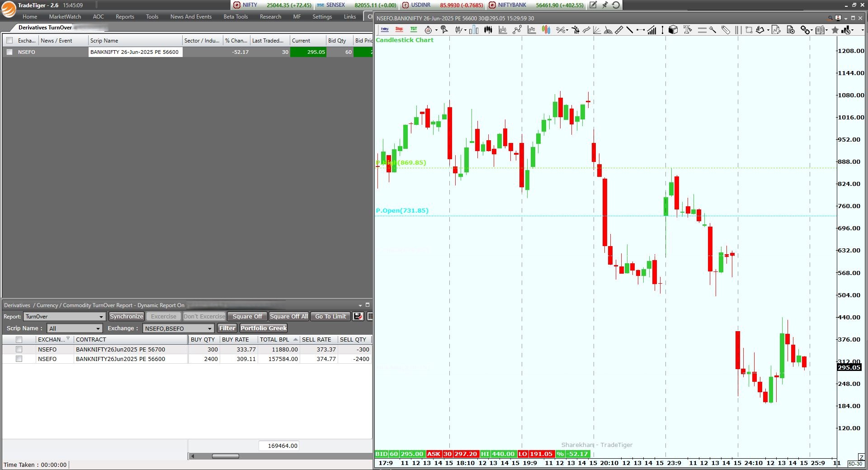Screen dimensions: 868x470
Task: Click the Stop loss marker tool
Action: pos(399,29)
